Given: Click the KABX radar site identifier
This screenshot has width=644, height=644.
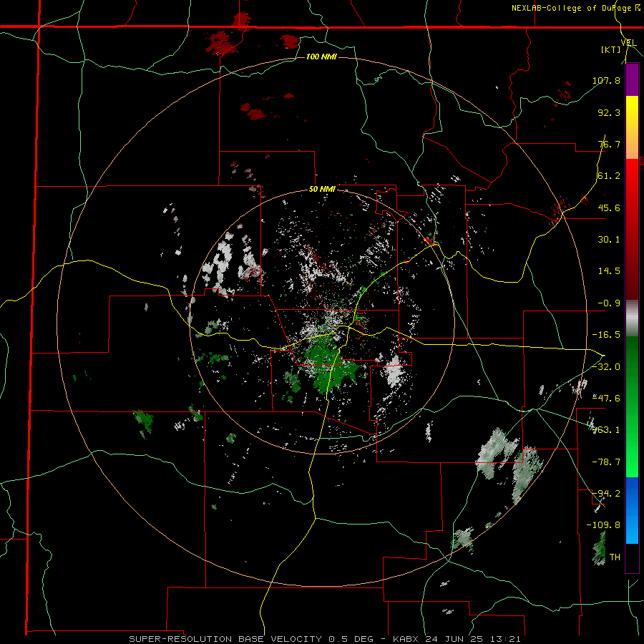Looking at the screenshot, I should (x=406, y=639).
